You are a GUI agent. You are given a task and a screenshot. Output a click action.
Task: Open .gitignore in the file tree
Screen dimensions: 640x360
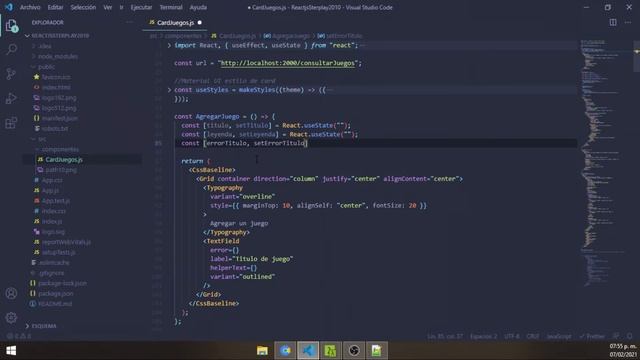click(x=51, y=273)
